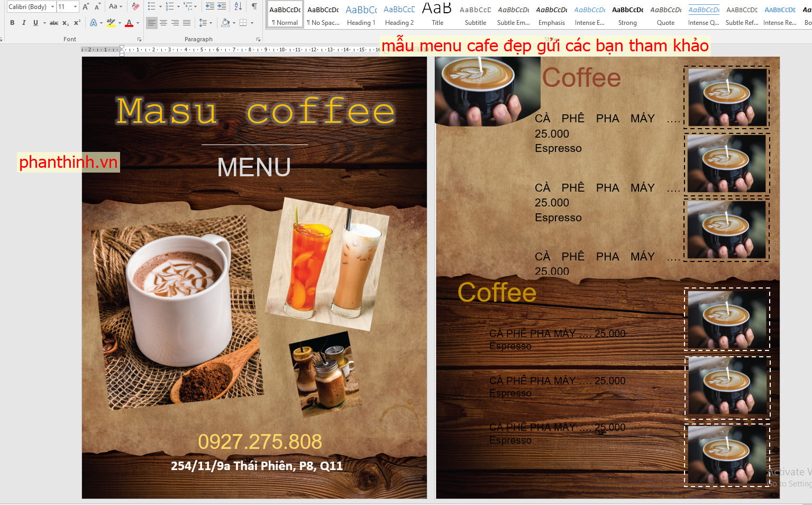The height and width of the screenshot is (505, 812).
Task: Align text to the right
Action: 175,23
